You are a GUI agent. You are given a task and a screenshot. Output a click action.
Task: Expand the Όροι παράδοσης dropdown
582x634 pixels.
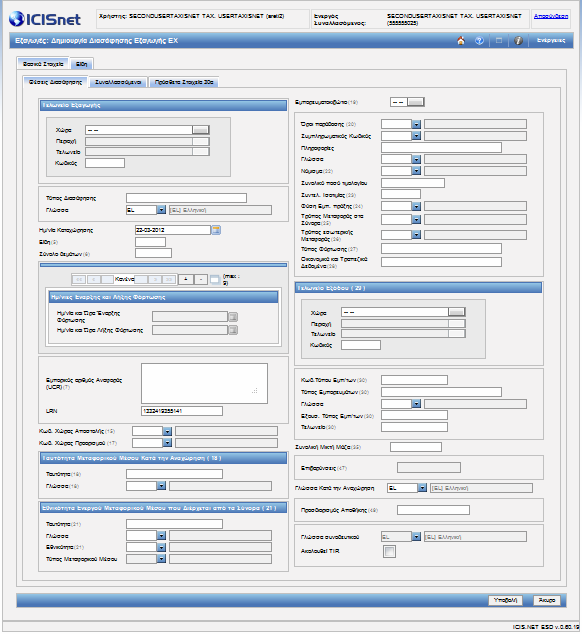pyautogui.click(x=416, y=124)
